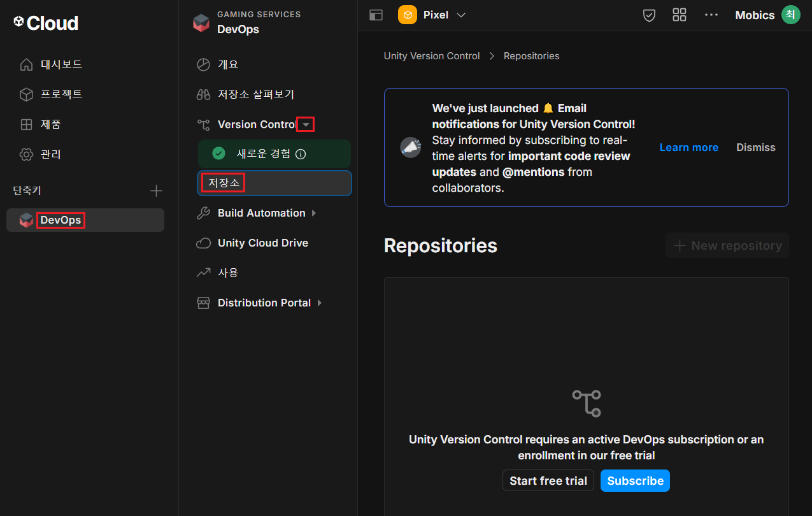Click the Build Automation wrench icon
Screen dimensions: 812x516
tap(203, 213)
